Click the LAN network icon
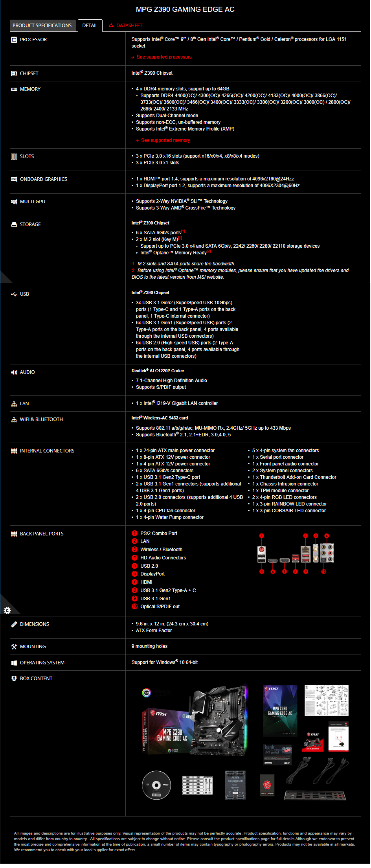The image size is (371, 868). pos(14,404)
